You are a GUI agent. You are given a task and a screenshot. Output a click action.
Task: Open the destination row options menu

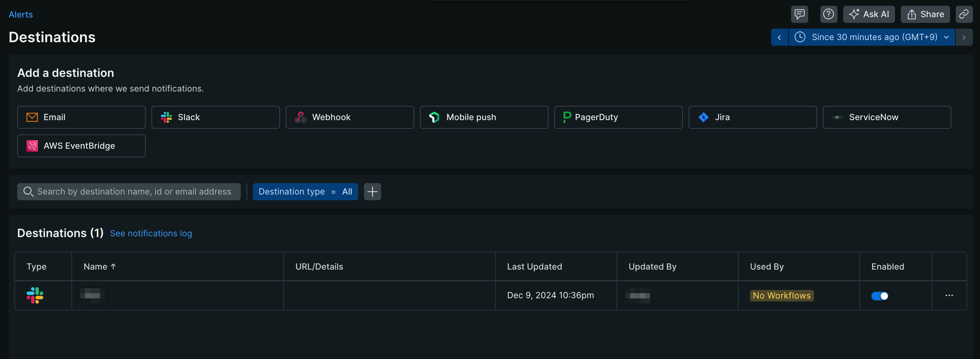[x=950, y=295]
